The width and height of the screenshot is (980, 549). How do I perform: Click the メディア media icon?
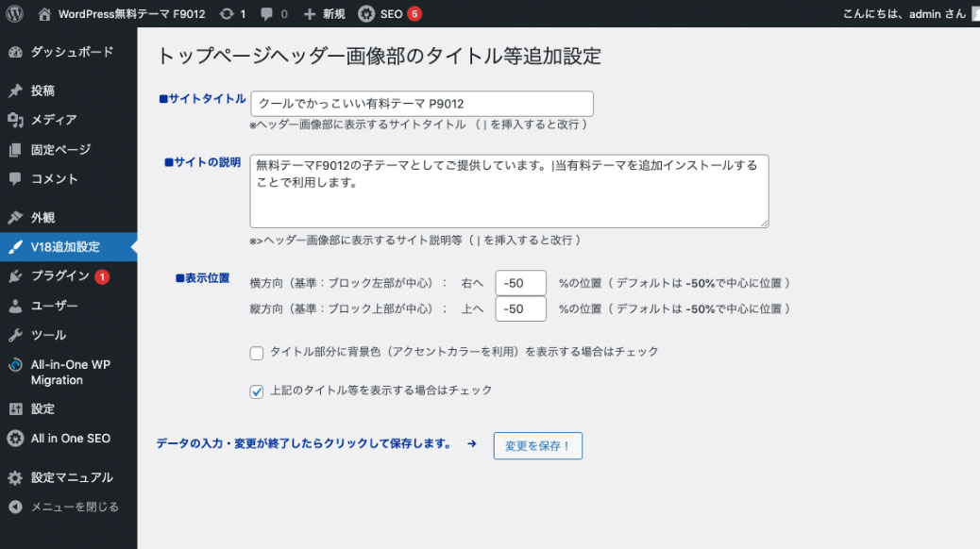click(x=16, y=120)
